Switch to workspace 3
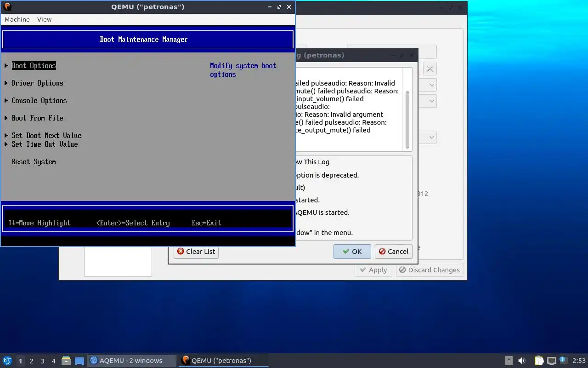The image size is (588, 368). (x=42, y=361)
